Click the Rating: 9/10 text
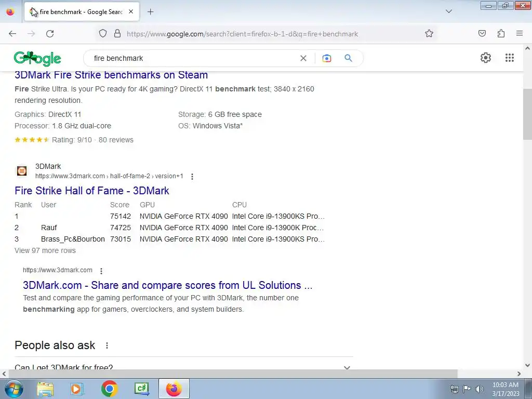This screenshot has height=399, width=532. coord(72,140)
